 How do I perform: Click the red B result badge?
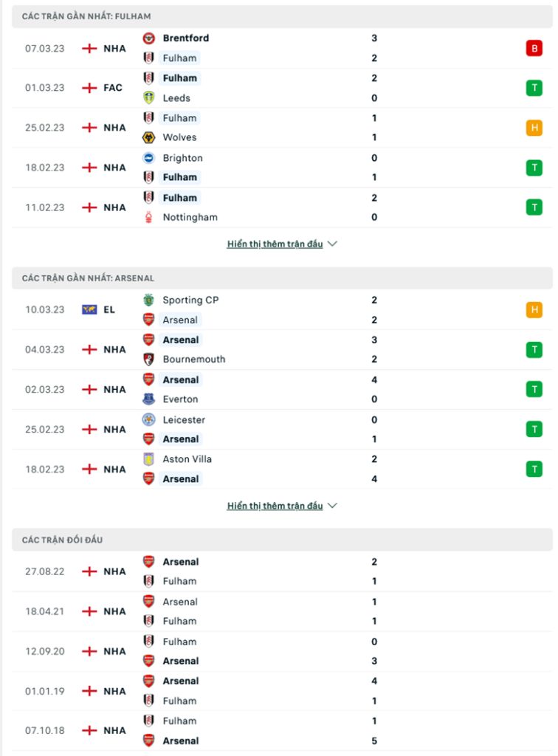click(x=534, y=48)
